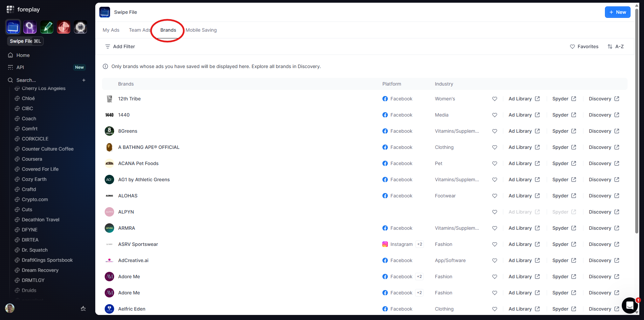Click the crown icon at sidebar bottom
644x320 pixels.
[x=83, y=308]
